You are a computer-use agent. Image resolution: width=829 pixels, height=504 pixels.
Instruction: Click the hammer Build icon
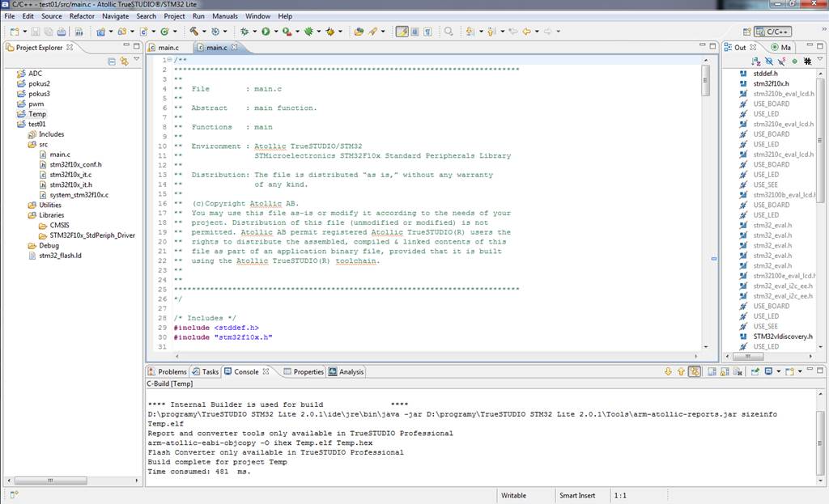(194, 32)
